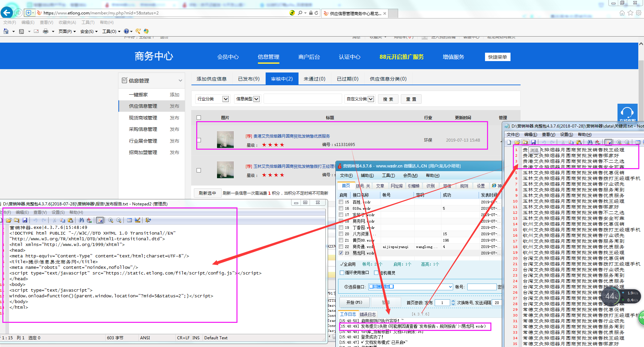Click the 首页参数 number stepper arrows
This screenshot has height=347, width=644.
pos(453,302)
